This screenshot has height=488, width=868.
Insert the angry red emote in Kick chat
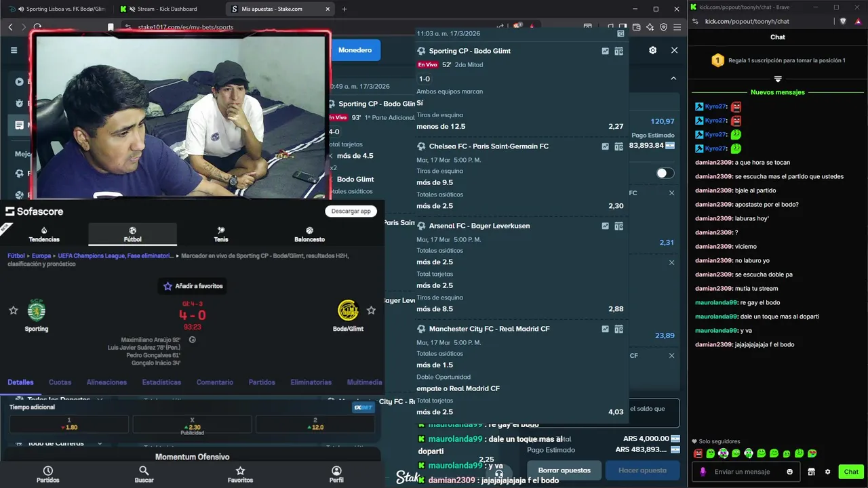point(698,453)
